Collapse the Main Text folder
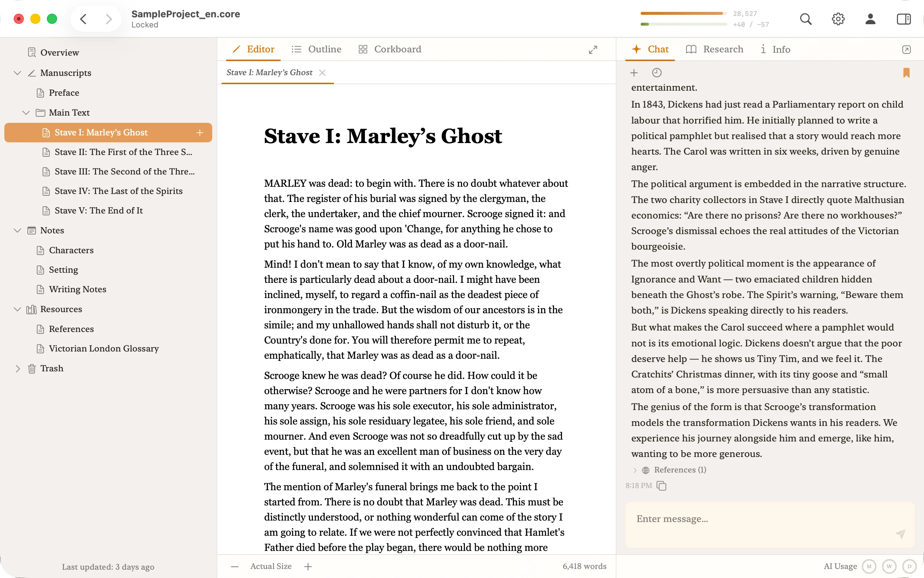Image resolution: width=924 pixels, height=578 pixels. pos(26,112)
